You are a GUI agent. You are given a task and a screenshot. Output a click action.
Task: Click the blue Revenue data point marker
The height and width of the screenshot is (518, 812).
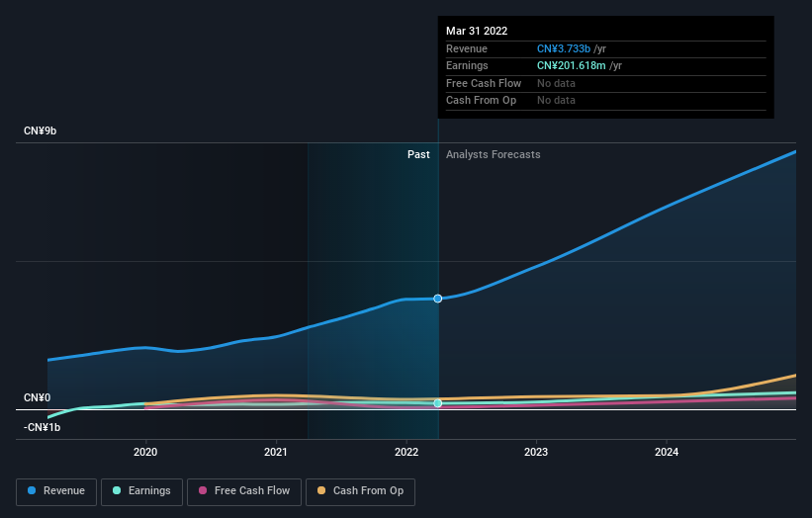[x=437, y=299]
